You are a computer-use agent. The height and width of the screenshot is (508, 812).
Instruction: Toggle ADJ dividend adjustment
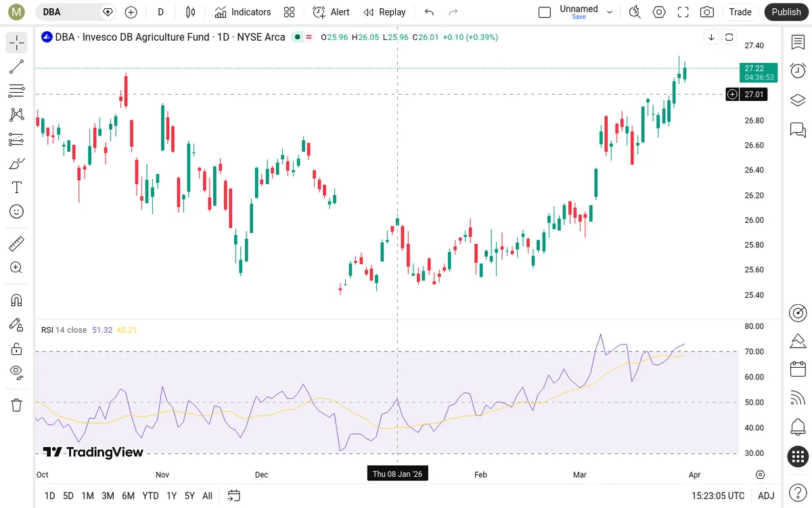(x=766, y=496)
